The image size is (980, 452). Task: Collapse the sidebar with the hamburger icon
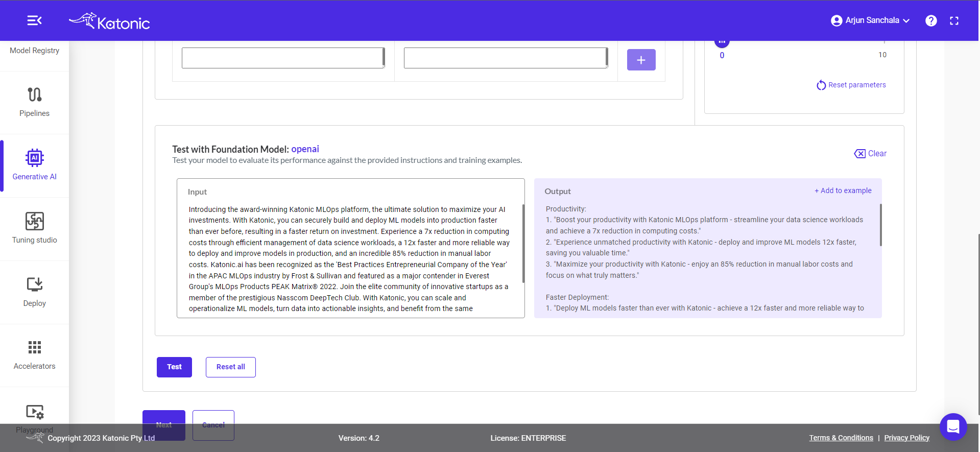pos(34,20)
